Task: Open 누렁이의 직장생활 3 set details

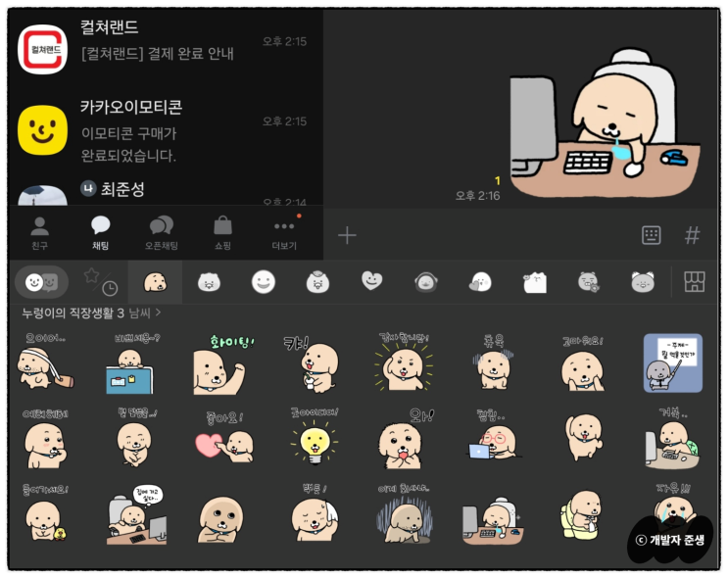Action: click(x=91, y=313)
